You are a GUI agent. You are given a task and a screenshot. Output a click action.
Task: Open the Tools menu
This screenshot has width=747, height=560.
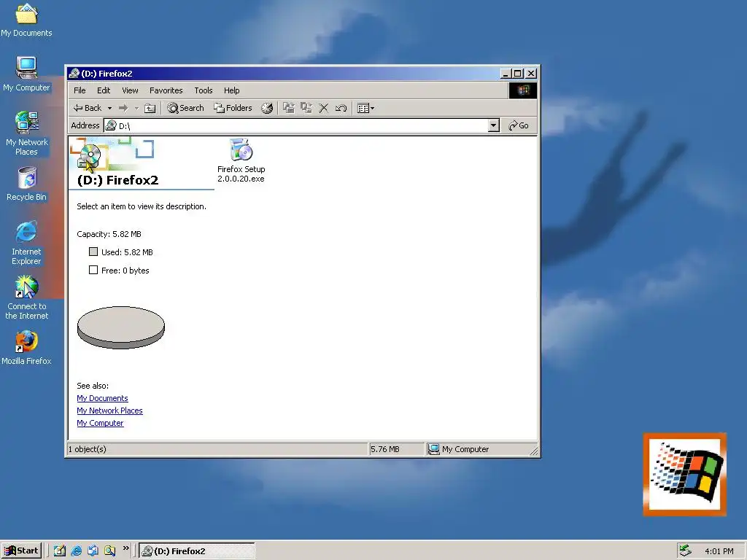(203, 90)
